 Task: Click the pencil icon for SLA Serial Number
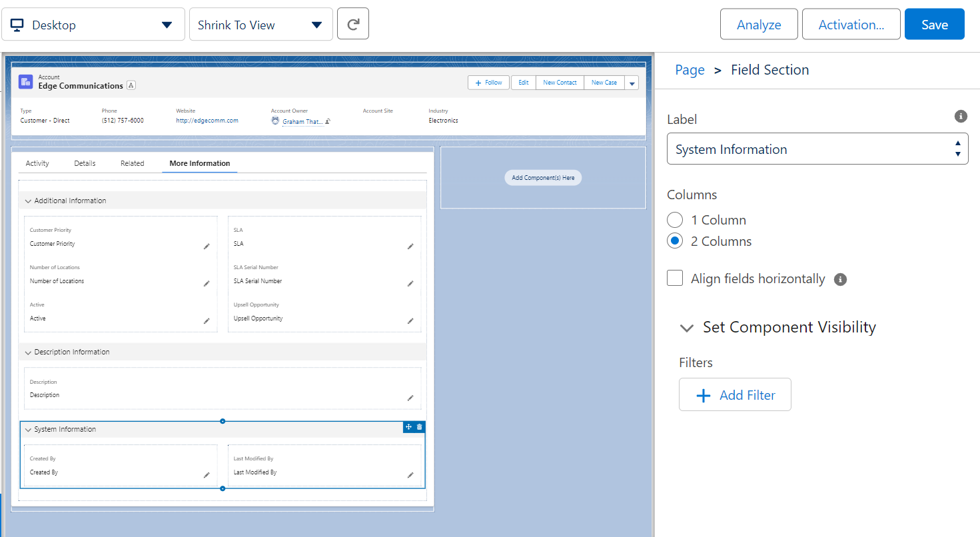[410, 283]
